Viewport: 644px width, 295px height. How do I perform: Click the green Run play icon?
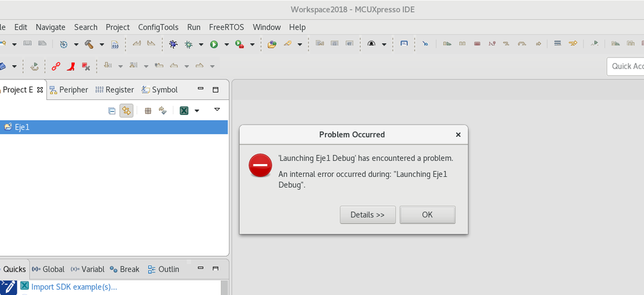tap(214, 44)
